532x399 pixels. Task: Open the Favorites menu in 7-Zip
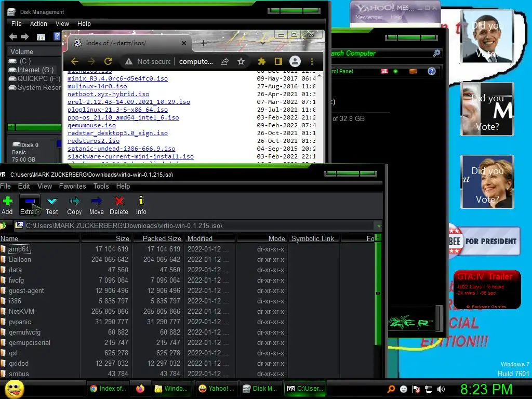pyautogui.click(x=72, y=187)
